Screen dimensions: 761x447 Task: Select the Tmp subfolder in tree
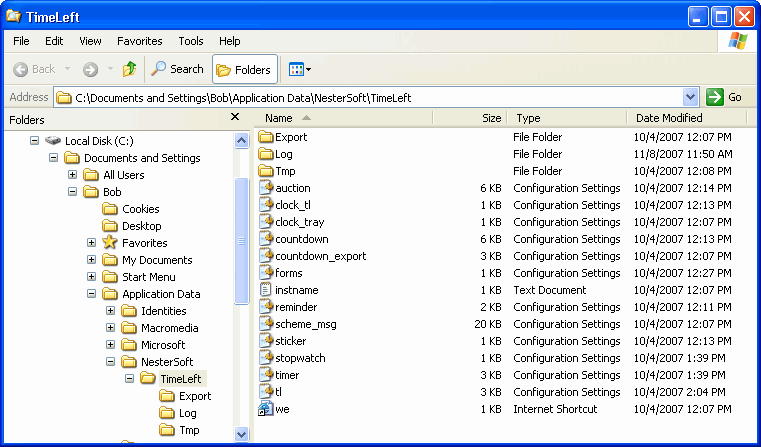pyautogui.click(x=180, y=430)
